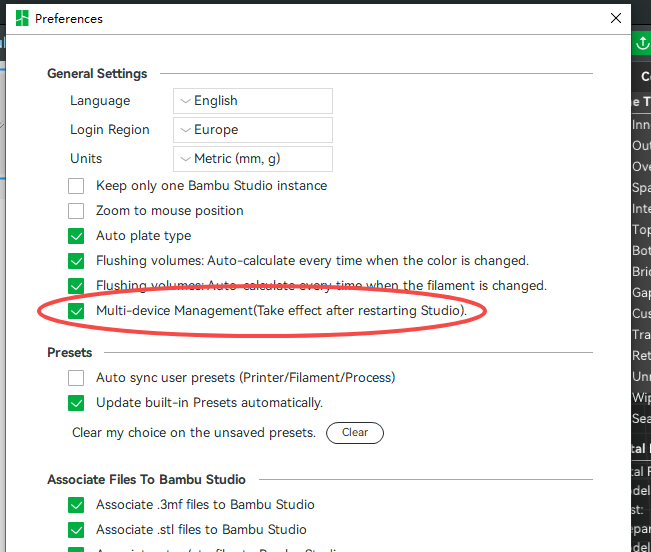This screenshot has width=651, height=552.
Task: Disable Multi-device Management checkbox
Action: point(76,311)
